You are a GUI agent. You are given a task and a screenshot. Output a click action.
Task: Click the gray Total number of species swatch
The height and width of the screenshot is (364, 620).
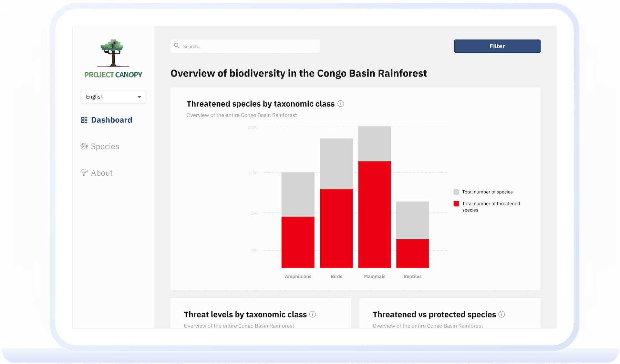click(x=456, y=192)
